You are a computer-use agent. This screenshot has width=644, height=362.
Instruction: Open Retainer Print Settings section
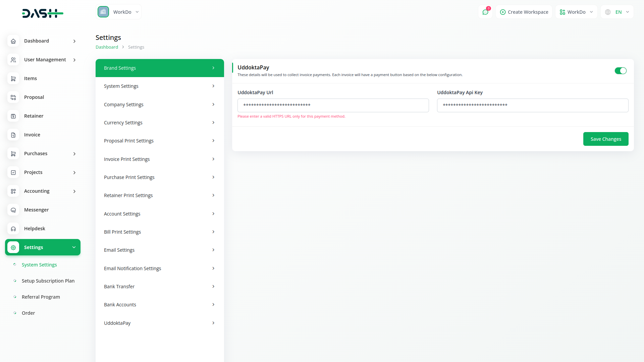tap(160, 195)
